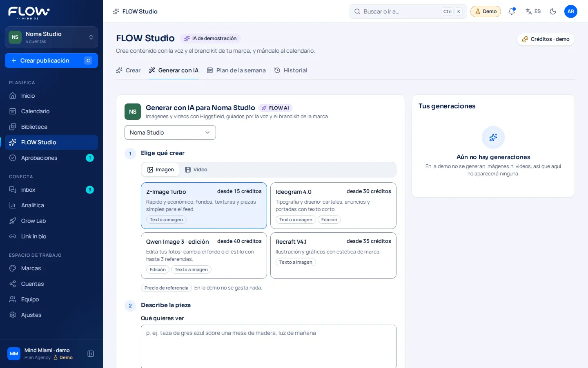The width and height of the screenshot is (588, 368).
Task: Focus the Buscar o ir a search field
Action: click(408, 11)
